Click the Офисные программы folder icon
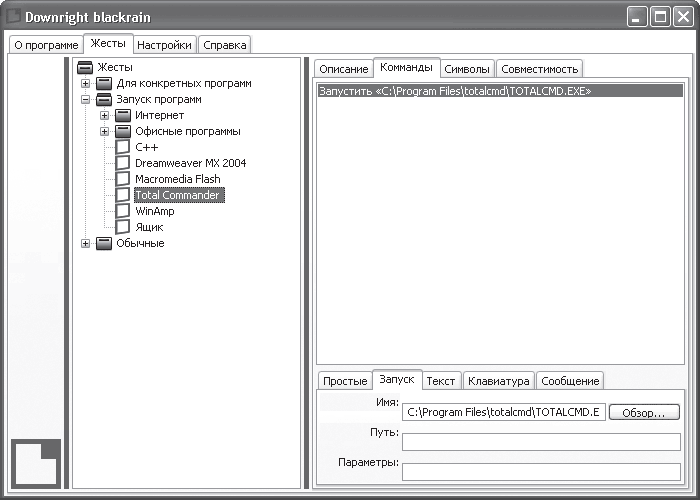Image resolution: width=700 pixels, height=500 pixels. tap(123, 132)
